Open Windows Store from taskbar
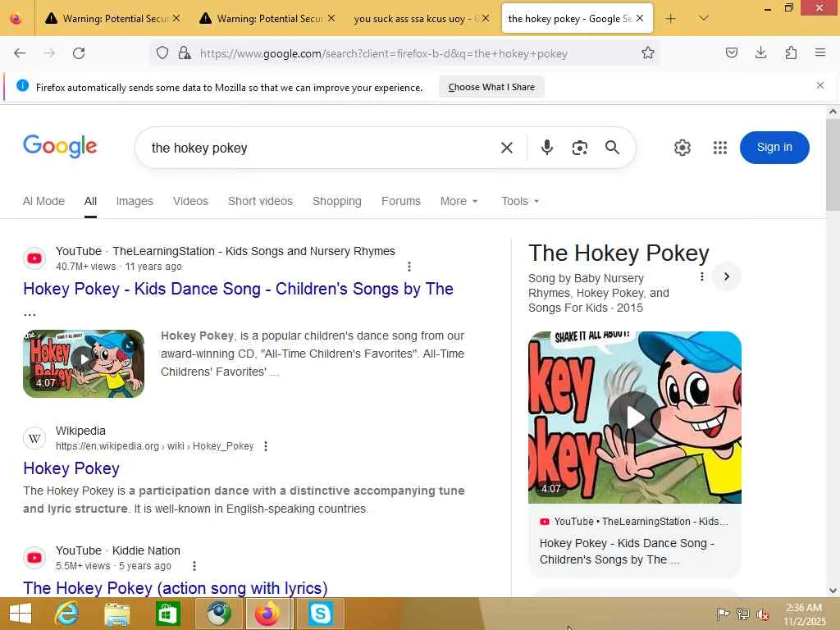Screen dimensions: 840x630 (167, 614)
